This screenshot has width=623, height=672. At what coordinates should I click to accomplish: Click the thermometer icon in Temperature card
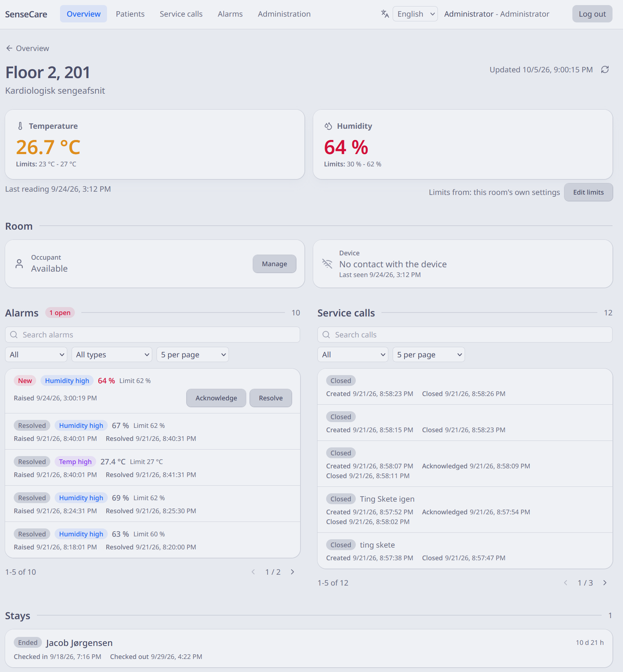click(x=20, y=126)
